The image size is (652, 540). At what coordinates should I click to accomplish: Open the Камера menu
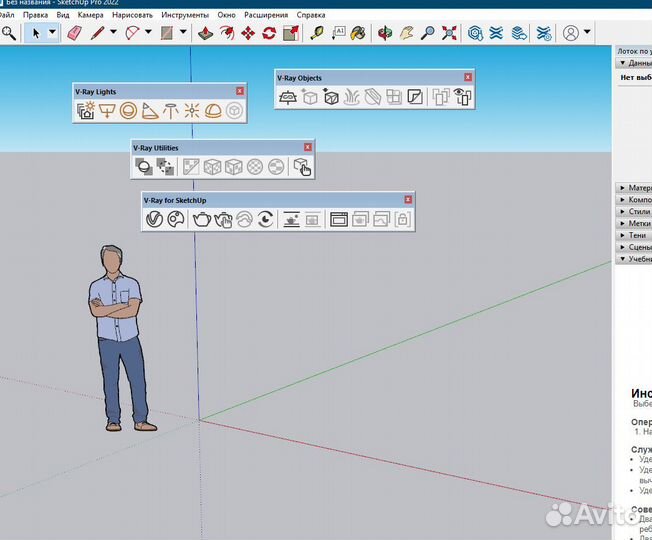click(x=90, y=15)
